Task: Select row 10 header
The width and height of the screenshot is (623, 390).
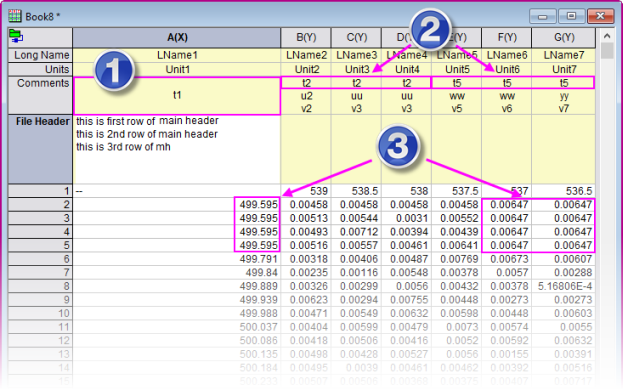Action: coord(40,313)
